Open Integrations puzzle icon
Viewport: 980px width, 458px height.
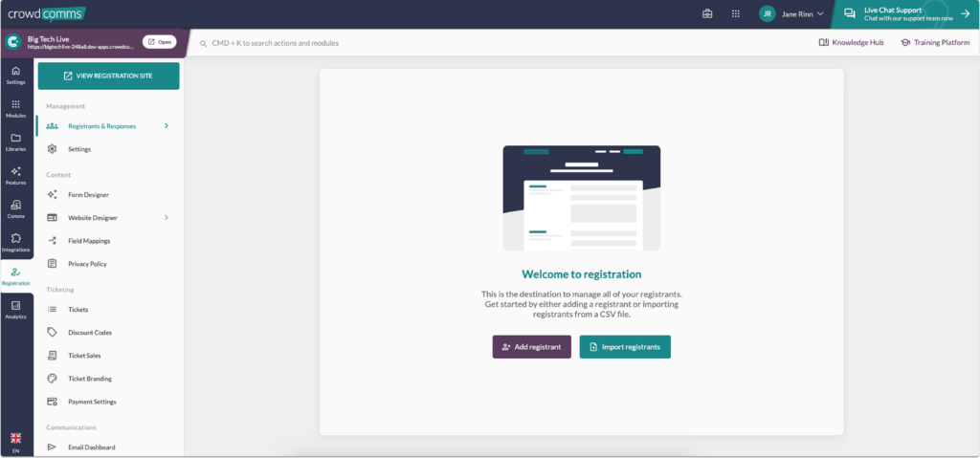pos(15,242)
